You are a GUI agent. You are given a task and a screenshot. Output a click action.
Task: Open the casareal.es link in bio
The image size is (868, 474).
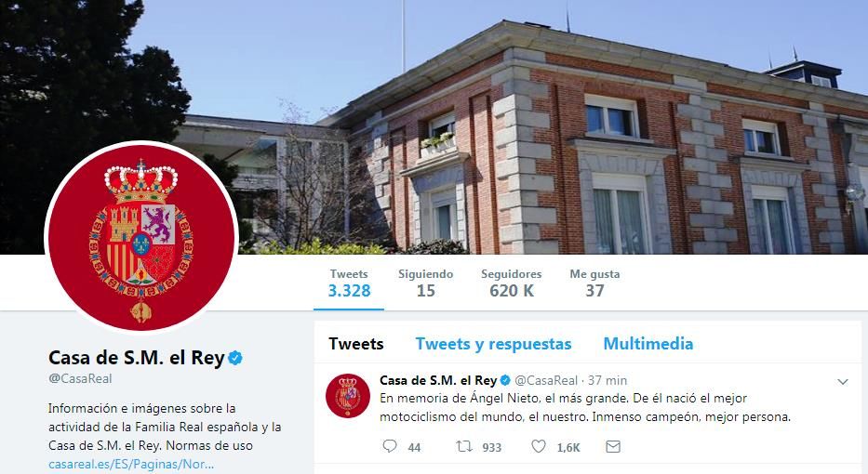coord(130,464)
